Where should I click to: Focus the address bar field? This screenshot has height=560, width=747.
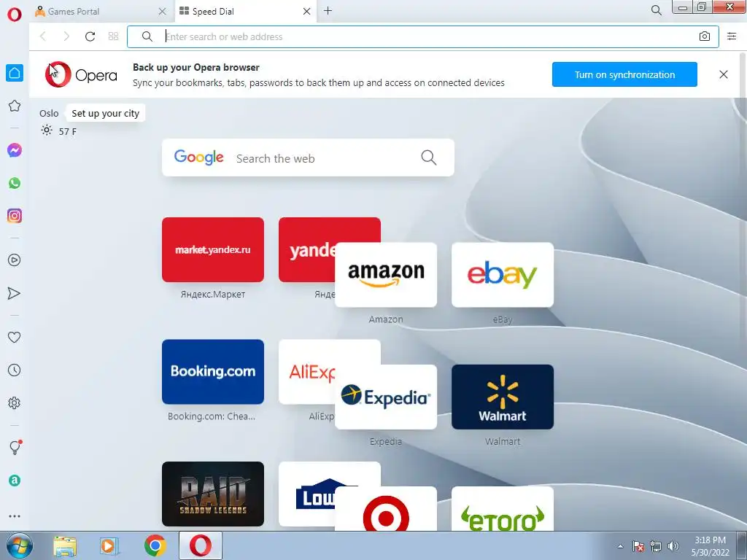[422, 36]
